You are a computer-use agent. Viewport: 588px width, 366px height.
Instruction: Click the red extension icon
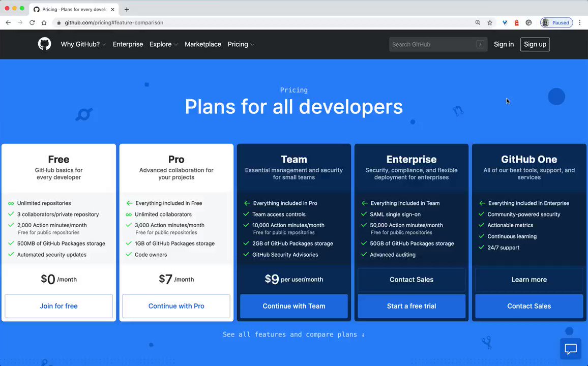[x=516, y=22]
